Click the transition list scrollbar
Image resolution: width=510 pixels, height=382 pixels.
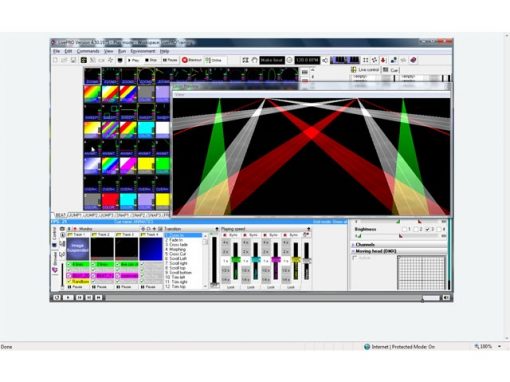205,261
